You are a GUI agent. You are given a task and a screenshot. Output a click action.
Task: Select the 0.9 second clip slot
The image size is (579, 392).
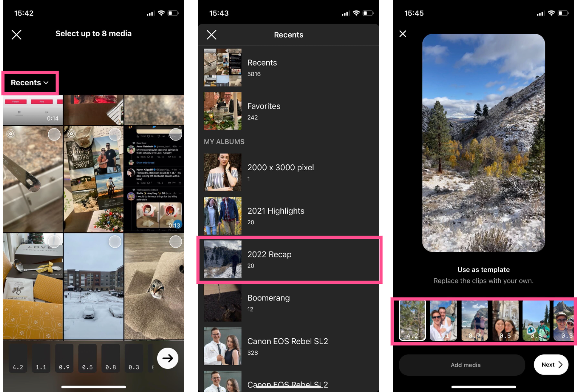(64, 359)
